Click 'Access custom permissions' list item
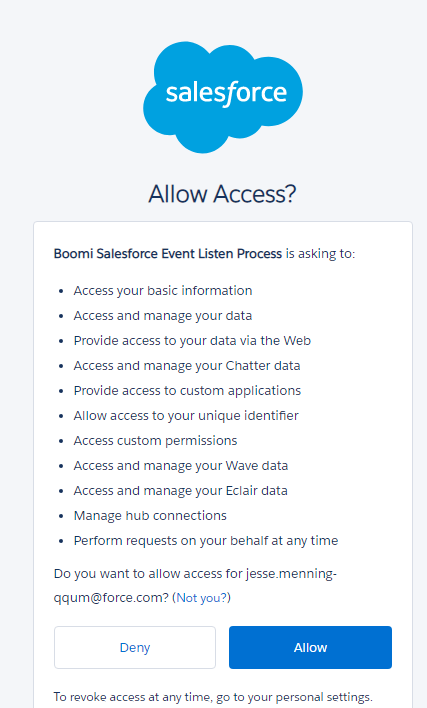 [x=155, y=441]
